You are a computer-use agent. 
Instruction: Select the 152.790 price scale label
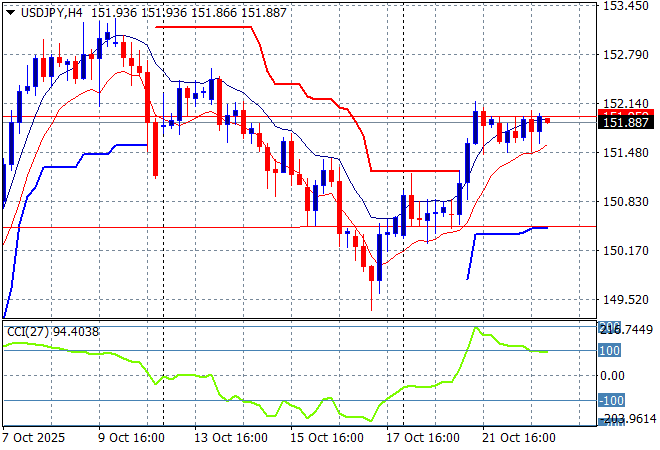tap(626, 55)
